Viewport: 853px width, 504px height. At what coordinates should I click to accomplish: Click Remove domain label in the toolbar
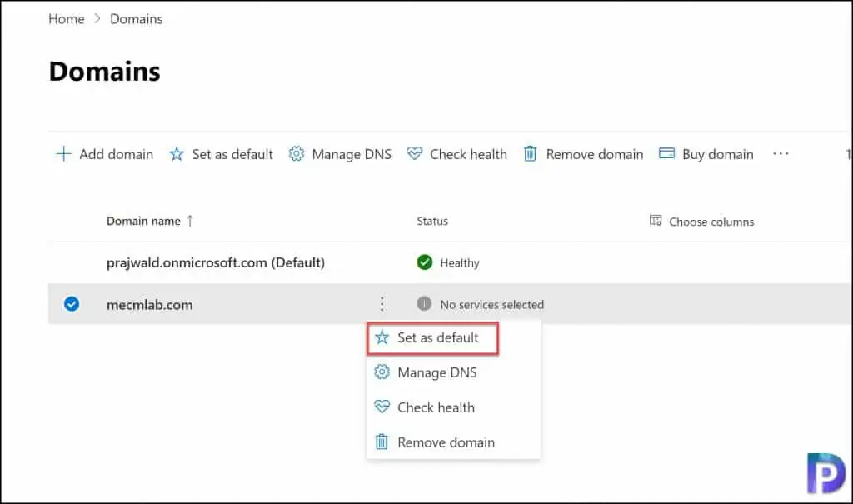pos(595,155)
